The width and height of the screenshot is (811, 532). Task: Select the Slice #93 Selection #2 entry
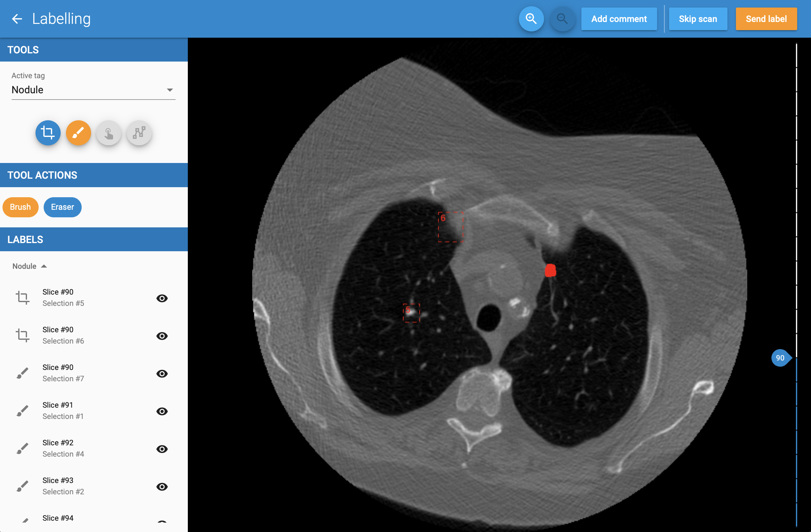tap(63, 486)
